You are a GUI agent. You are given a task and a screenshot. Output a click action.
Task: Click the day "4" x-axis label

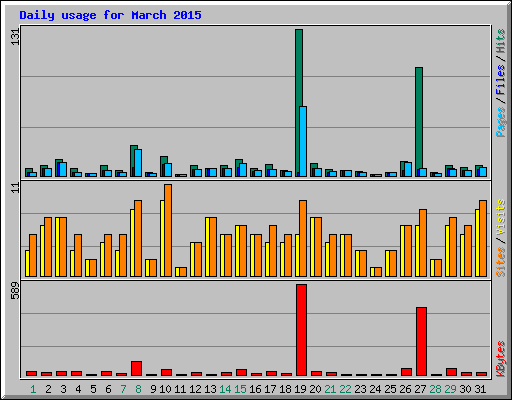(78, 389)
